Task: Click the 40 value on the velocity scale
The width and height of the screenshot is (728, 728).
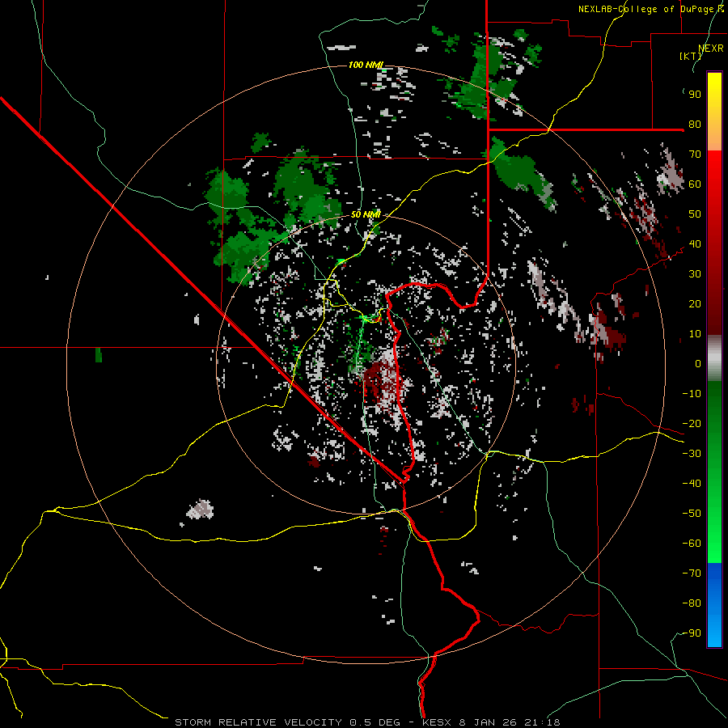Action: [695, 244]
